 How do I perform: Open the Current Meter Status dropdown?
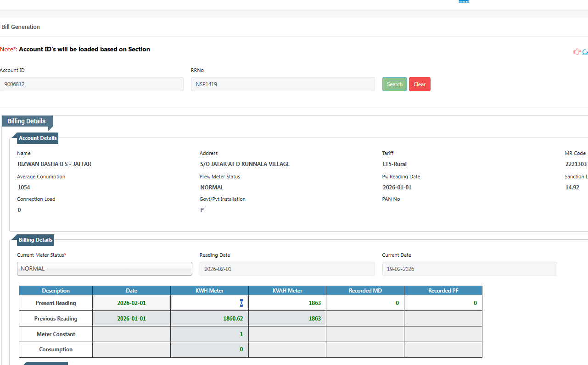(x=105, y=269)
